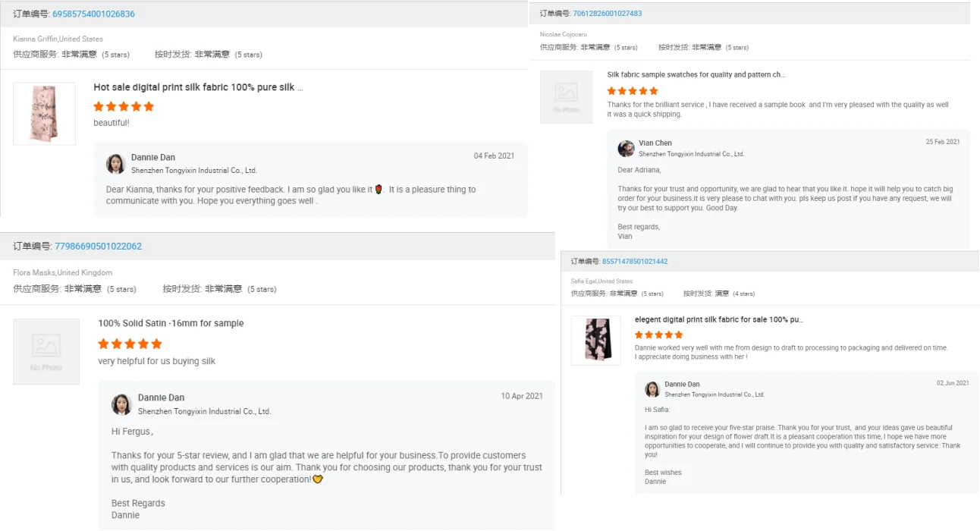Click Dannie Dan's avatar in the 04 Feb 2021 reply
The image size is (980, 531).
click(115, 164)
